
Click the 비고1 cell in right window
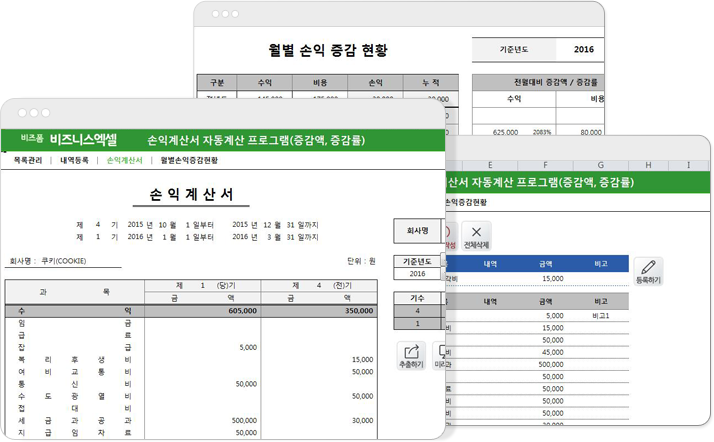(601, 315)
